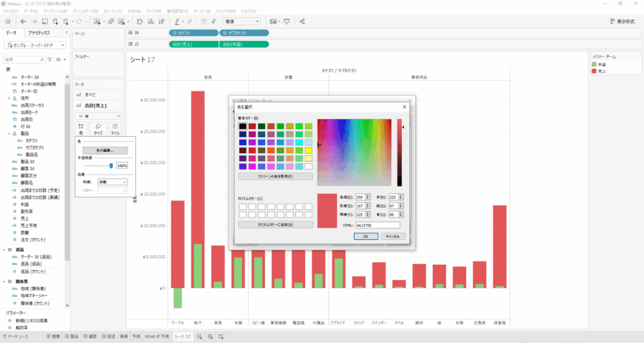Click the sort ascending toolbar icon
644x343 pixels.
(150, 21)
